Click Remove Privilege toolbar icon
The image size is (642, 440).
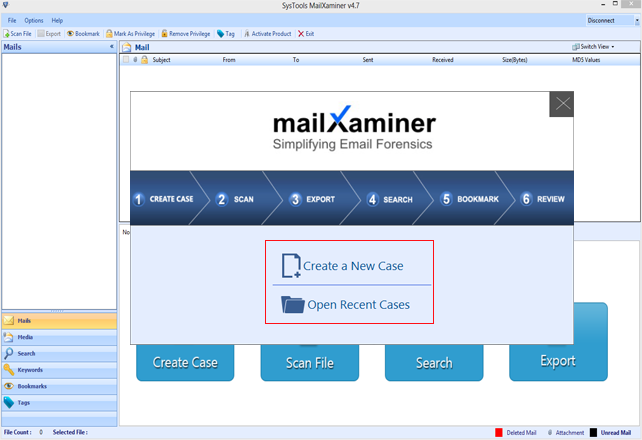164,34
